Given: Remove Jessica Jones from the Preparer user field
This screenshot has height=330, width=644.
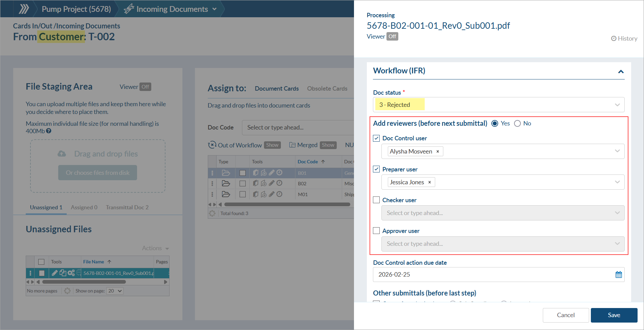Looking at the screenshot, I should [x=429, y=182].
